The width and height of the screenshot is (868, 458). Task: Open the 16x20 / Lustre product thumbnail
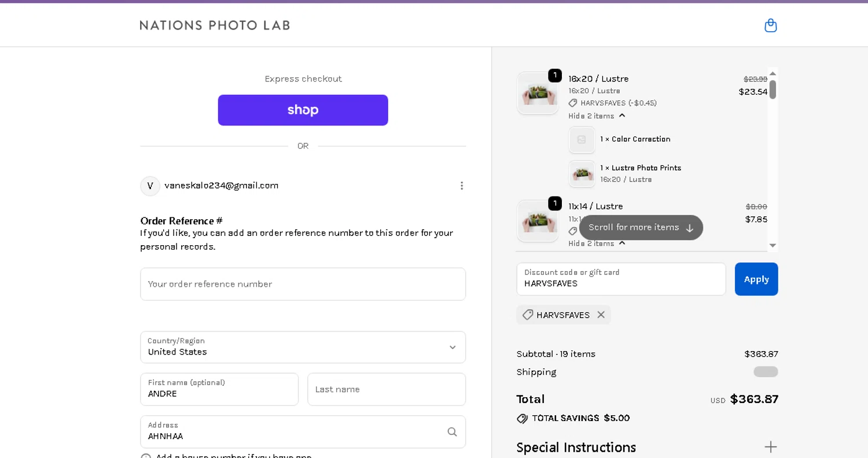click(538, 93)
